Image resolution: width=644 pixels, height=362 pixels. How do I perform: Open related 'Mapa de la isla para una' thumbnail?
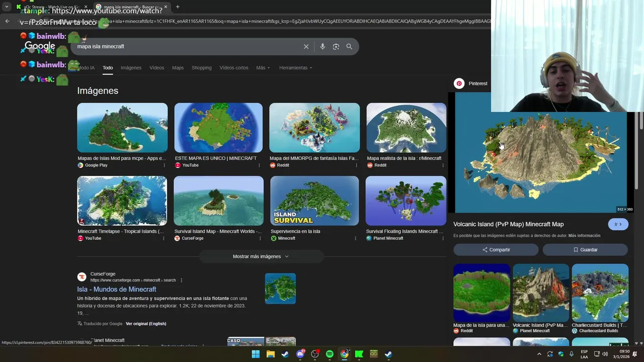(481, 293)
